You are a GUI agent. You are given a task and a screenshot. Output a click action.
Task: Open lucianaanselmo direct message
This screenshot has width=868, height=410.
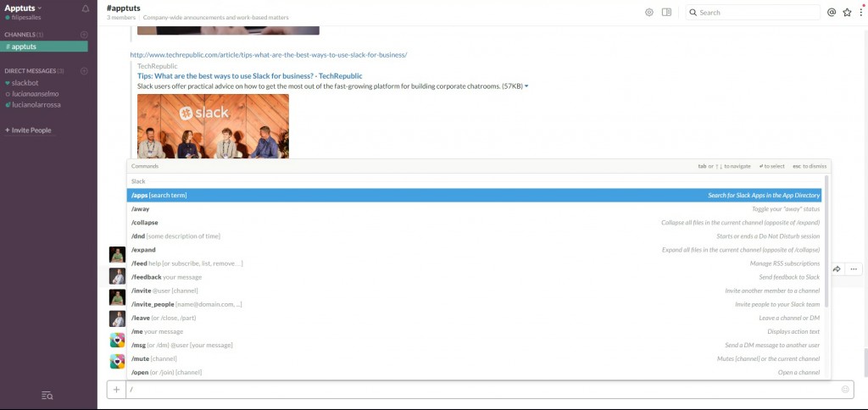(36, 94)
